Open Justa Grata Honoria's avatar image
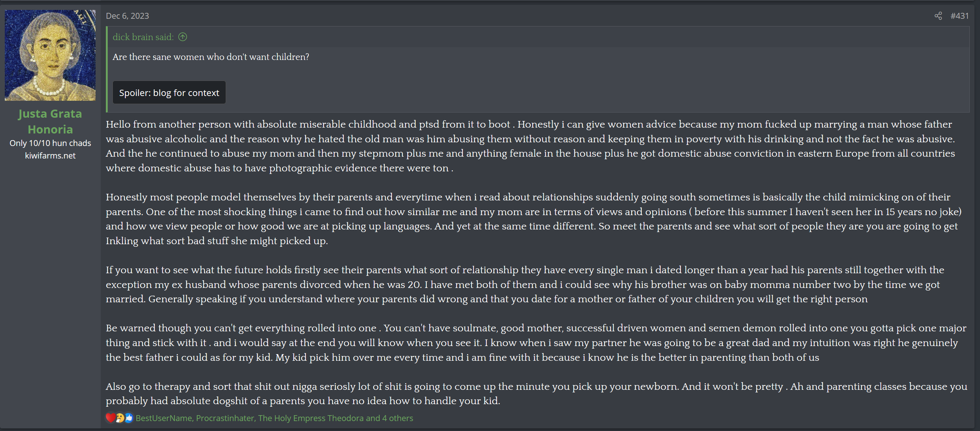This screenshot has height=431, width=980. [x=50, y=55]
